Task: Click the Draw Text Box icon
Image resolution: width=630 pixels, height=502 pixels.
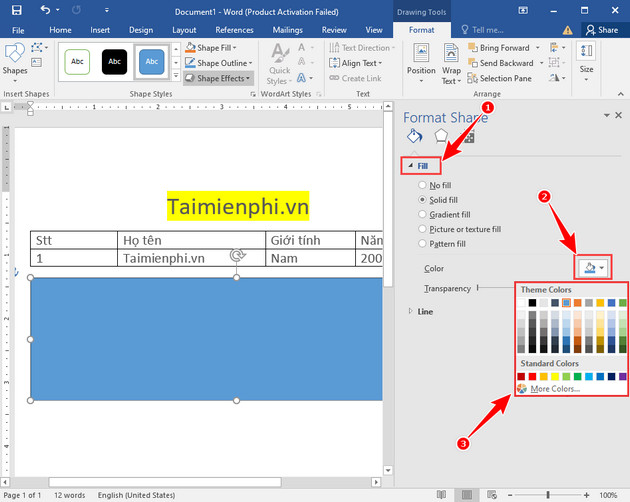Action: tap(37, 62)
